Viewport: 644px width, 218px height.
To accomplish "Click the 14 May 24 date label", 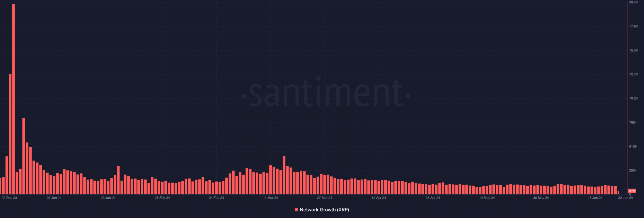I will [487, 198].
